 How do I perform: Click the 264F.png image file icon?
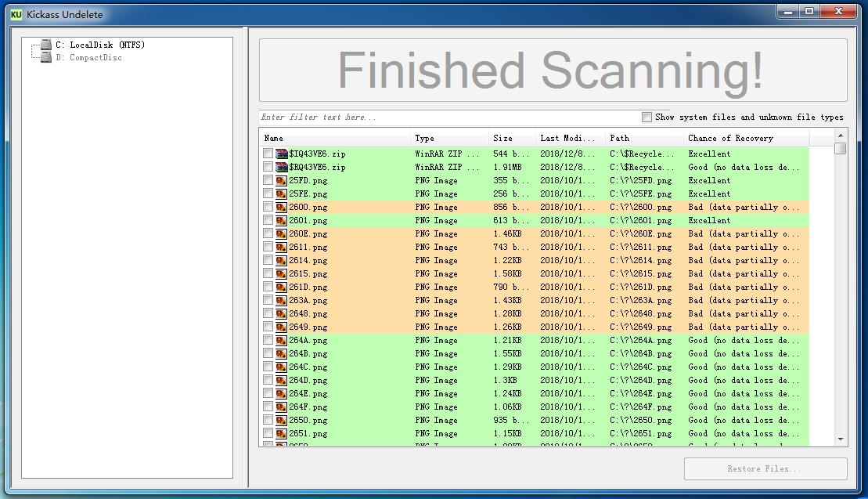(282, 407)
